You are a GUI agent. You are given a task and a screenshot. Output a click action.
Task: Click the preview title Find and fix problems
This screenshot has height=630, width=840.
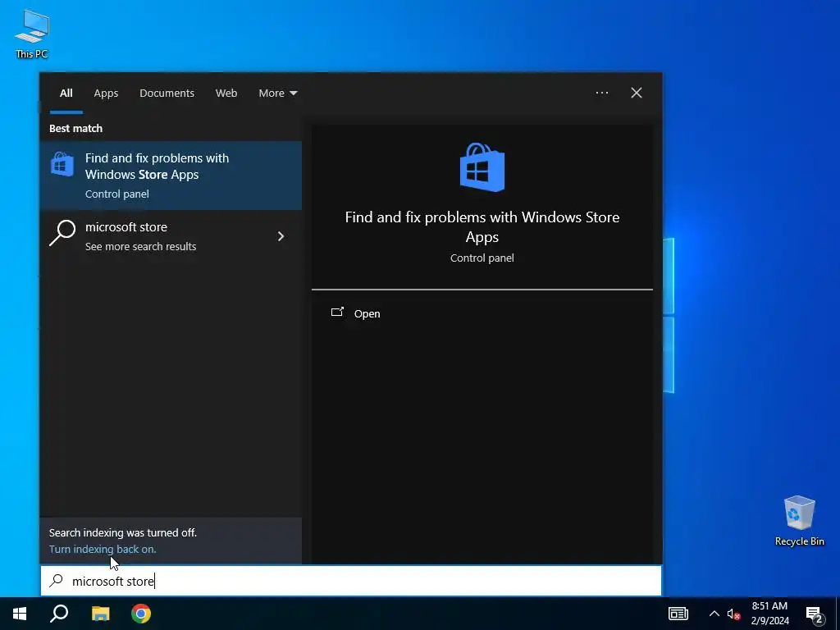pyautogui.click(x=482, y=227)
